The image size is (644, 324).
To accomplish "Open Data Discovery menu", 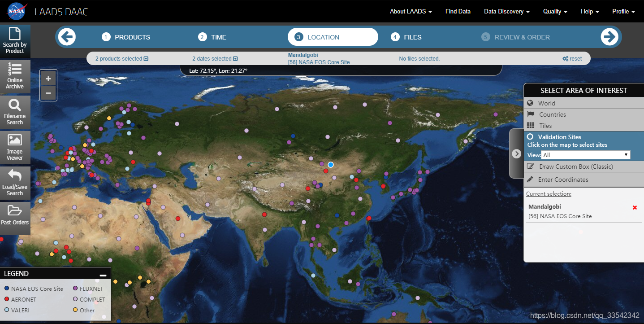I will click(x=506, y=11).
